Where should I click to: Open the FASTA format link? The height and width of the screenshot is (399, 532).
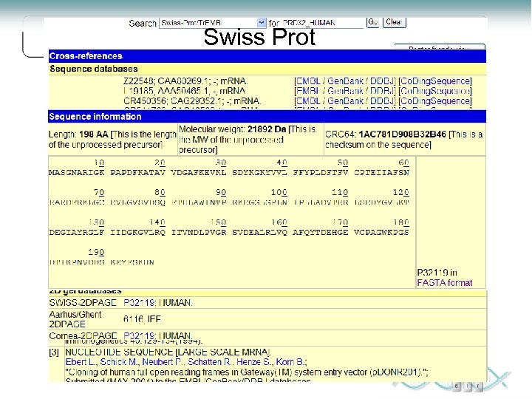445,282
